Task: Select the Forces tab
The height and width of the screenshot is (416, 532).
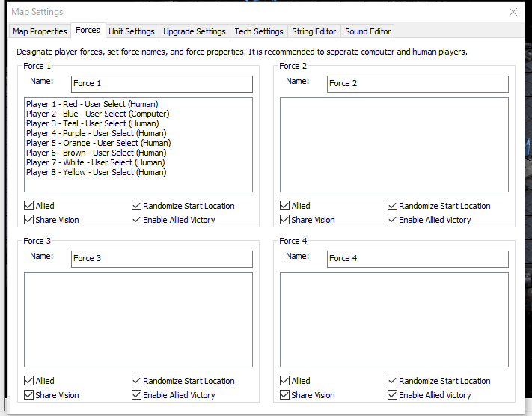Action: click(x=88, y=31)
